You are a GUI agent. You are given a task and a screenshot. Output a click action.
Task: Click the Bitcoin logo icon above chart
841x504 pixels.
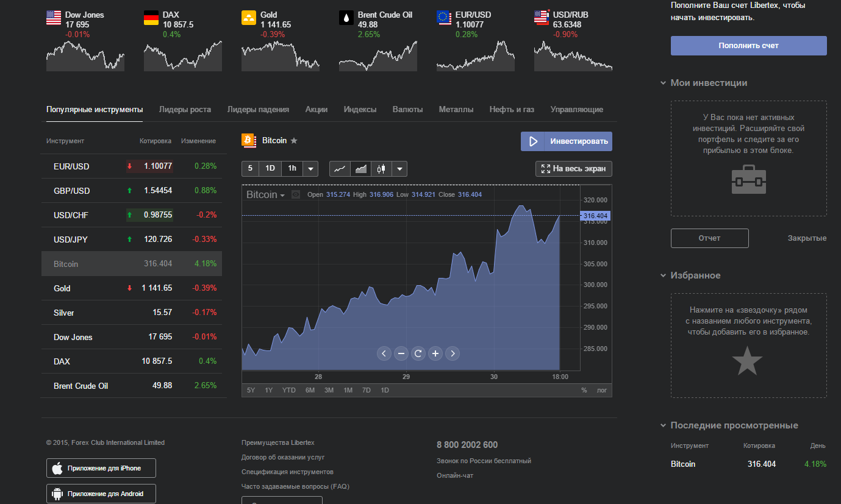pos(249,141)
